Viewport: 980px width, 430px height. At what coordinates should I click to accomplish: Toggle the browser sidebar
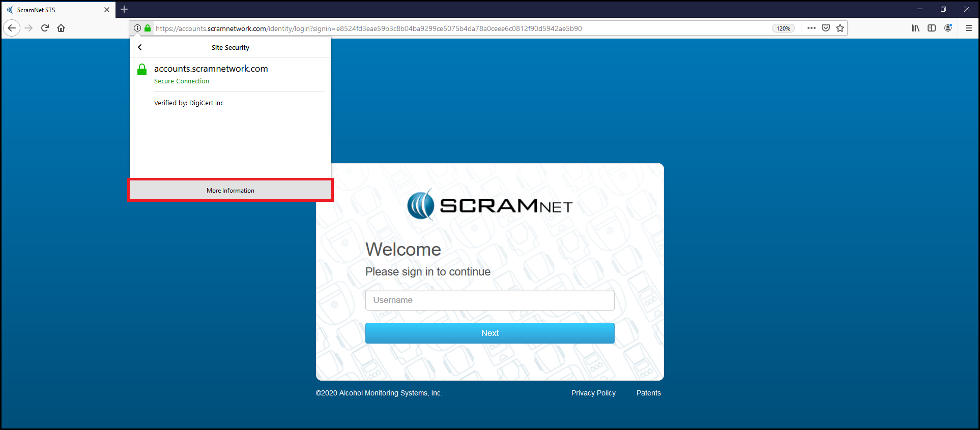932,28
